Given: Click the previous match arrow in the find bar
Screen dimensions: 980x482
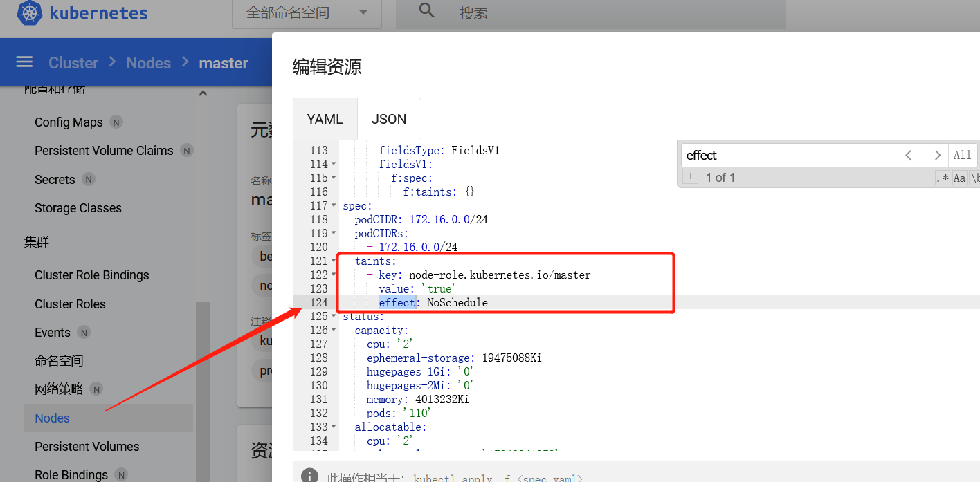Looking at the screenshot, I should 910,154.
